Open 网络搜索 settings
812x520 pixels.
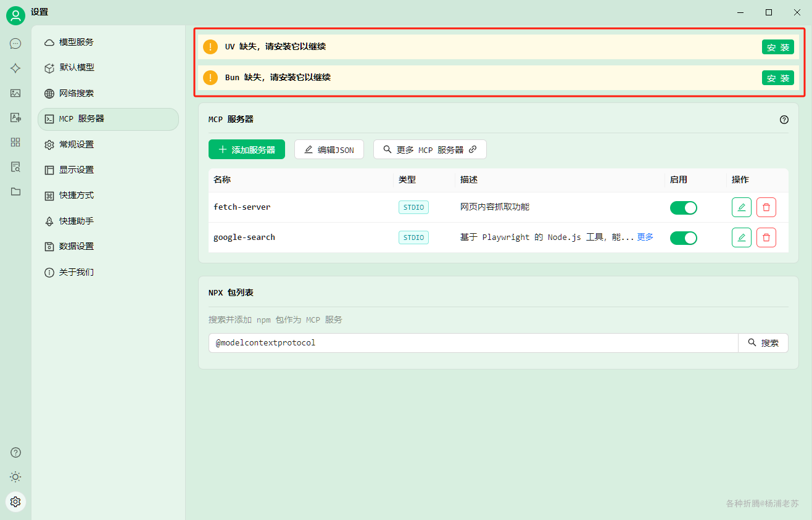(x=108, y=93)
